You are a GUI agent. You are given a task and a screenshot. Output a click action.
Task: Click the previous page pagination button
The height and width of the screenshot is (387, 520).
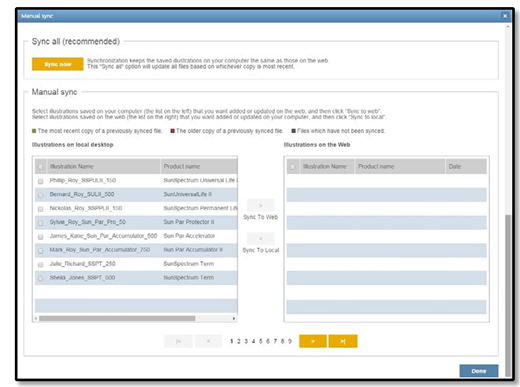(x=208, y=341)
